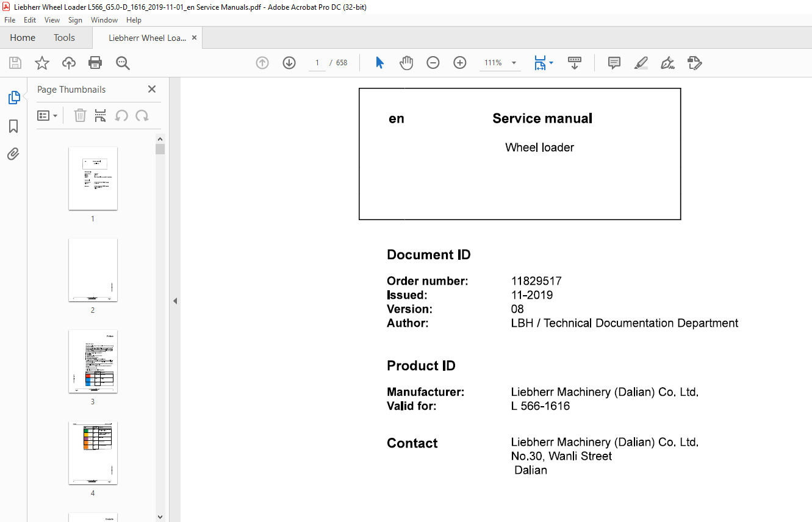The width and height of the screenshot is (812, 522).
Task: Open the Bookmarks sidebar icon
Action: (x=13, y=126)
